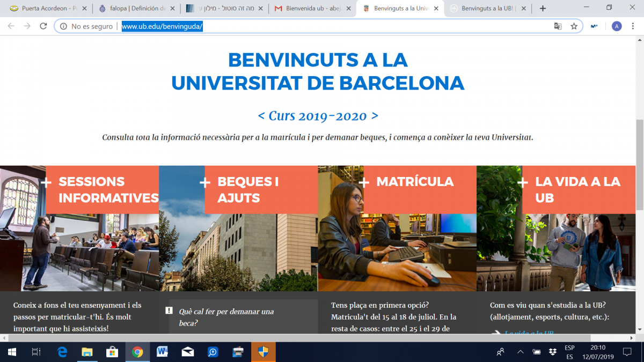The width and height of the screenshot is (644, 362).
Task: Launch Microsoft Edge from the taskbar
Action: [62, 352]
